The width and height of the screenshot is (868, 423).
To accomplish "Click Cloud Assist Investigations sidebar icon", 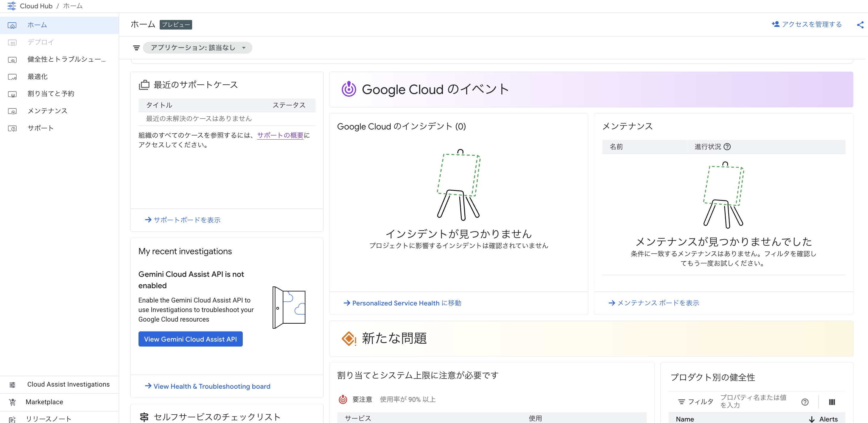I will pos(13,385).
